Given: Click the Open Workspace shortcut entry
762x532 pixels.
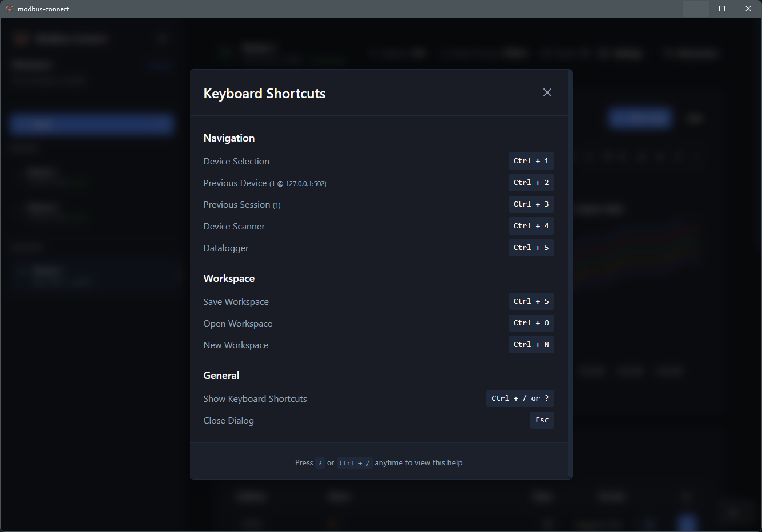Looking at the screenshot, I should (x=238, y=323).
